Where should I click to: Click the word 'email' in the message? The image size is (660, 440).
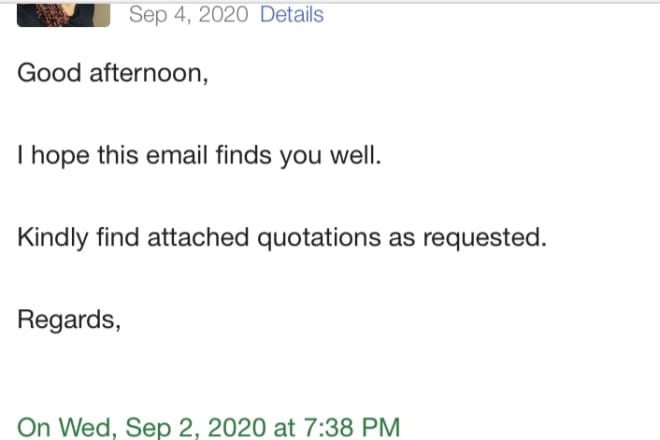(x=177, y=155)
